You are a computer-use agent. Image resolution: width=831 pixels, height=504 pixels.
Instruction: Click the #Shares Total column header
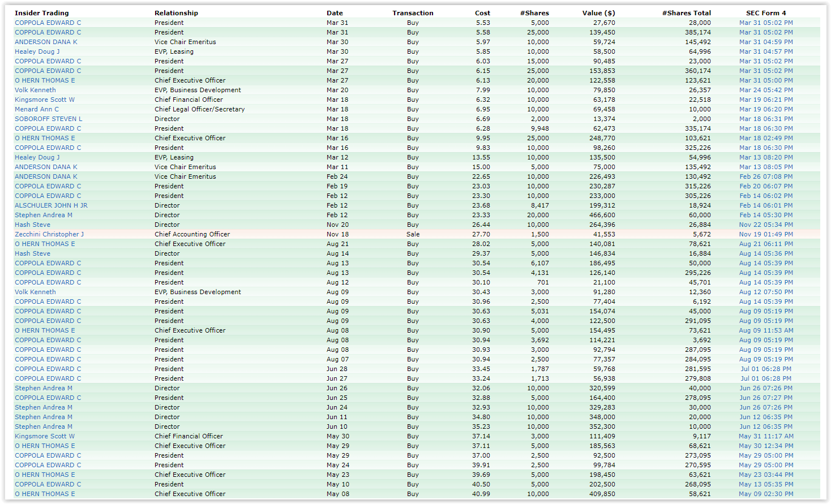click(686, 13)
